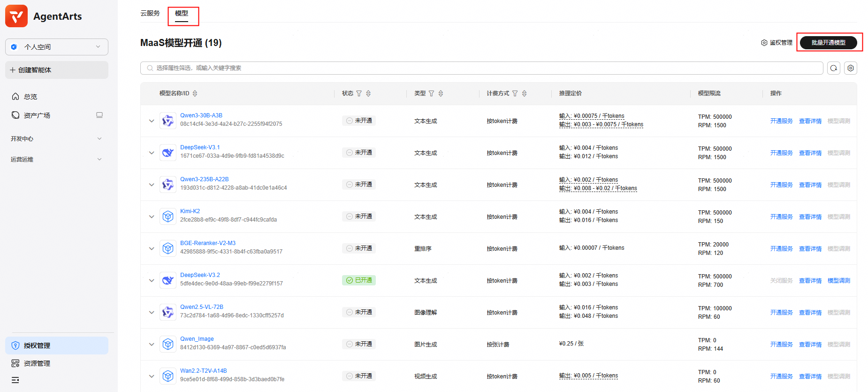Viewport: 868px width, 392px height.
Task: Select 授权管理 in the sidebar
Action: point(57,346)
